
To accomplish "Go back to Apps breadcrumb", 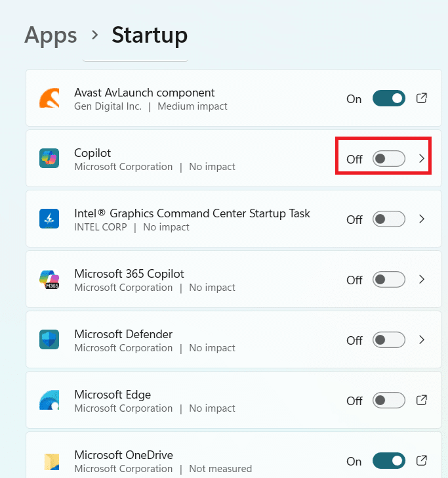I will pos(51,34).
